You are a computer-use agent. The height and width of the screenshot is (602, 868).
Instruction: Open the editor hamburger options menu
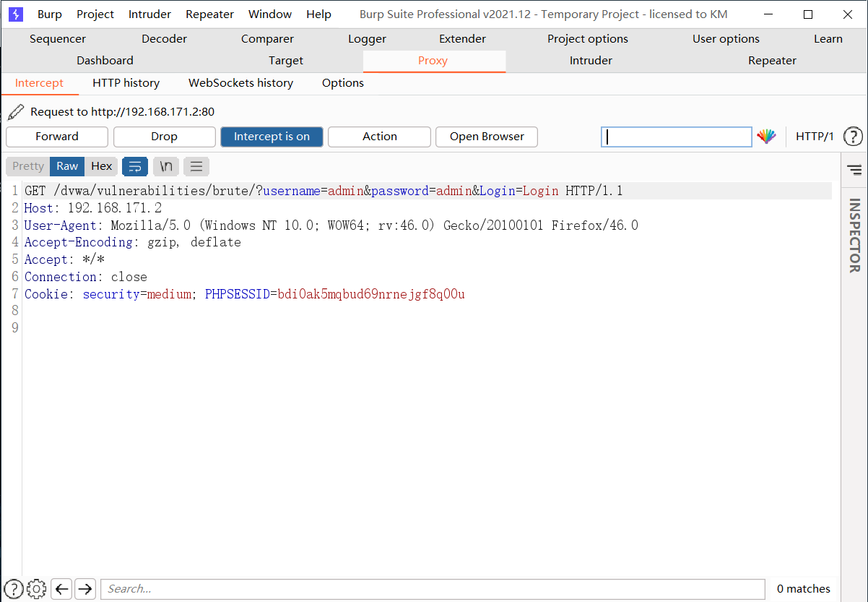click(x=196, y=167)
